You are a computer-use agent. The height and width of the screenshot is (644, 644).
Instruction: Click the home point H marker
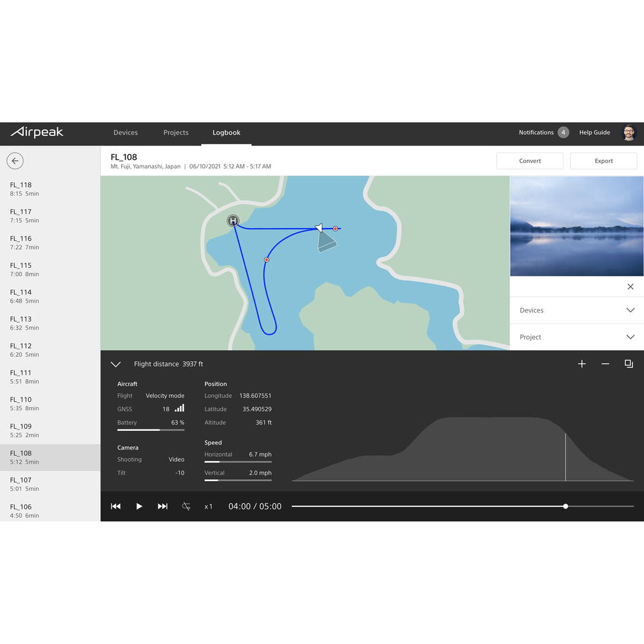click(x=233, y=221)
